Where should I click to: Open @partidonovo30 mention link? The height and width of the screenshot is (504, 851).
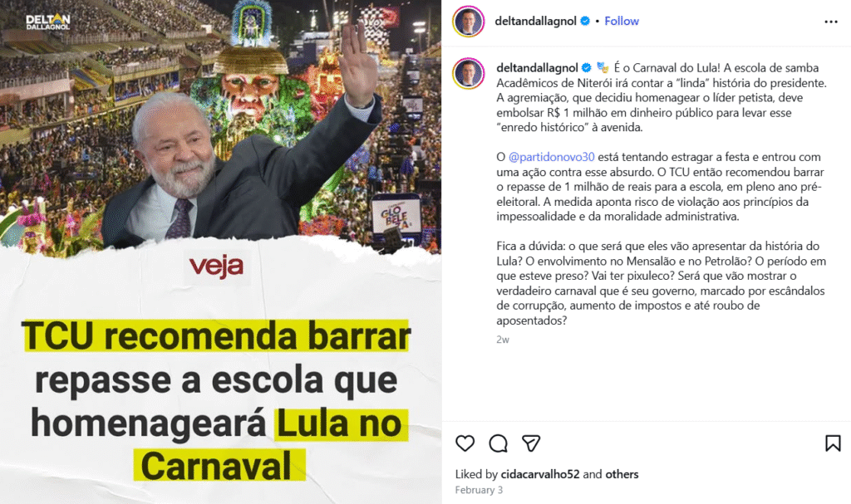coord(552,157)
